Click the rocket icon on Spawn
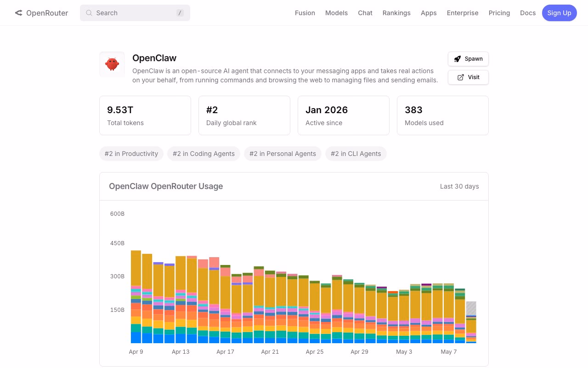Viewport: 588px width, 368px height. pyautogui.click(x=457, y=59)
